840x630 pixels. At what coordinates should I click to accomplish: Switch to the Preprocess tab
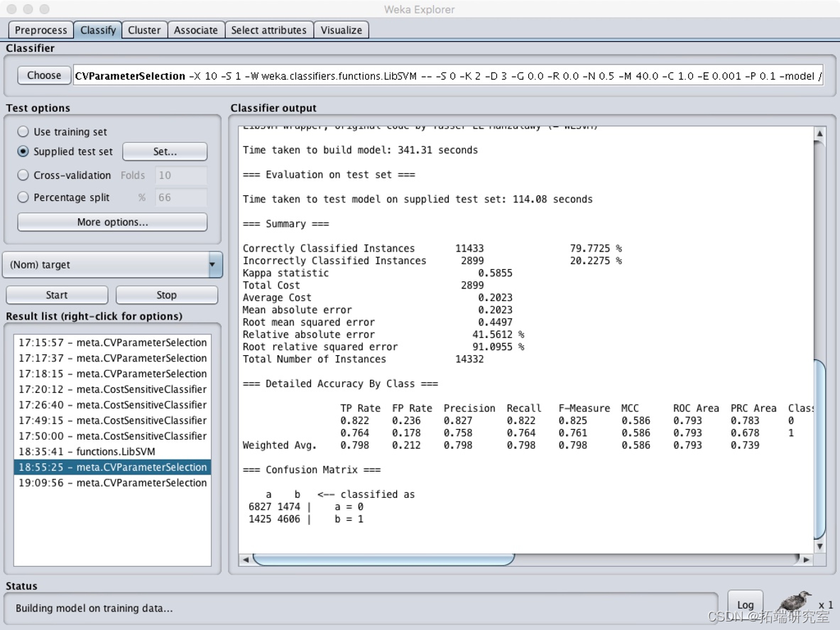click(40, 30)
